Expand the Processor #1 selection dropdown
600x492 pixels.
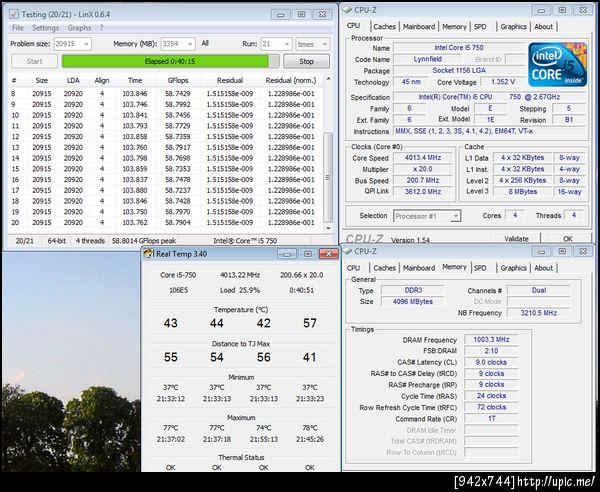point(455,216)
